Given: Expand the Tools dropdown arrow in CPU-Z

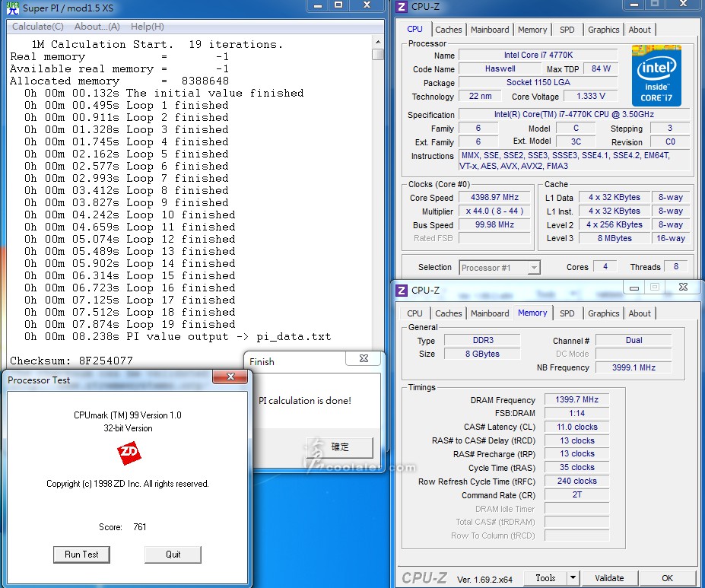Looking at the screenshot, I should tap(573, 578).
